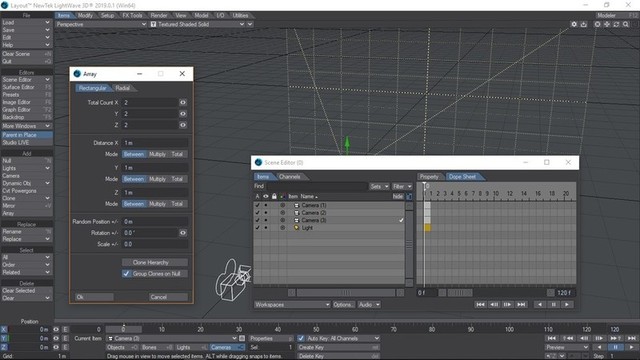Click main timeline pause button

click(615, 347)
